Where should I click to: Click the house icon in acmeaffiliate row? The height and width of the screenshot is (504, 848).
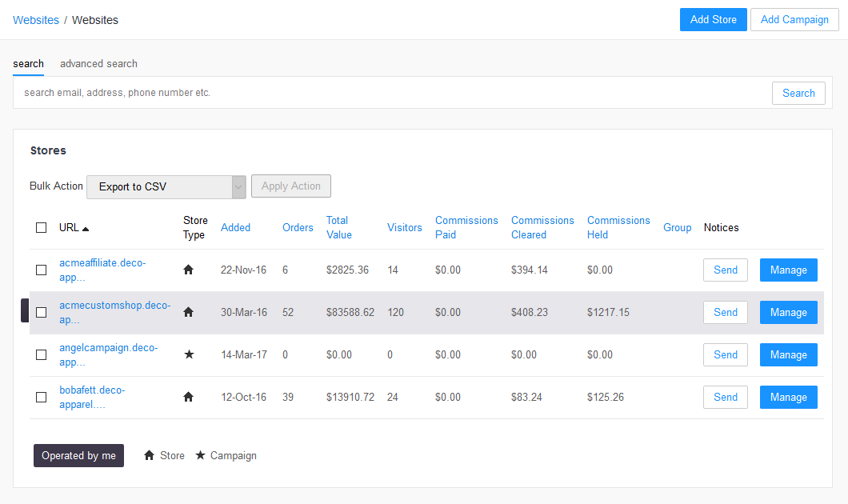tap(188, 270)
